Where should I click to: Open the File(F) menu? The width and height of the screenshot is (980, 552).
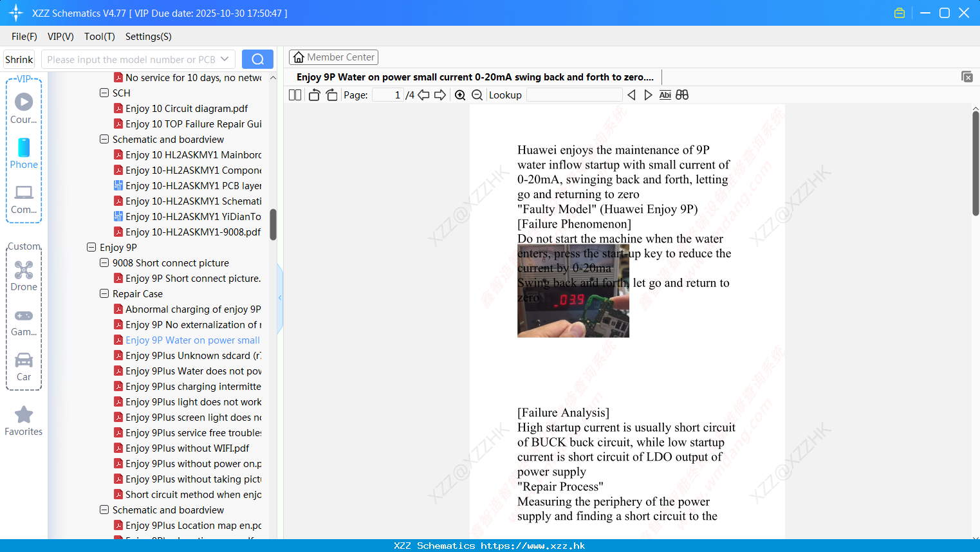[x=24, y=37]
